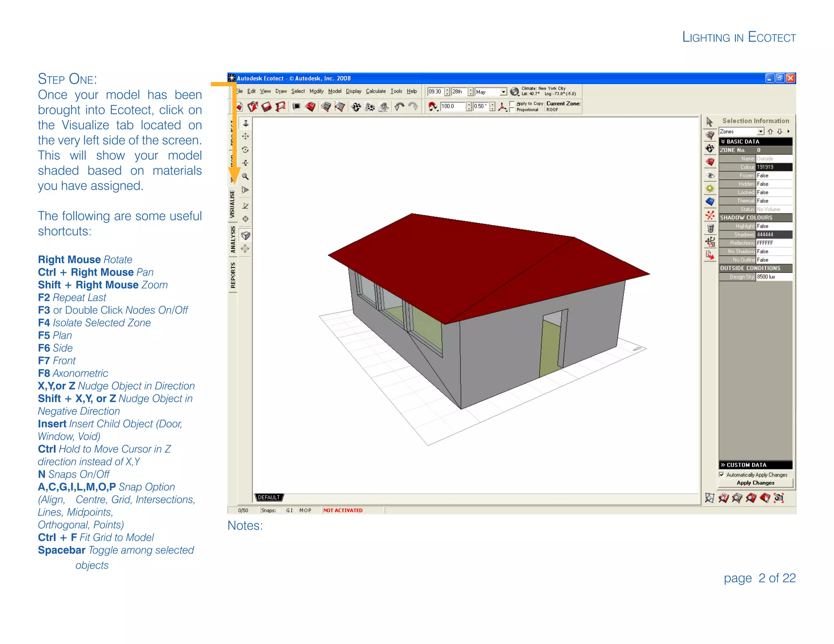Switch to the Visualise tab
Image resolution: width=834 pixels, height=644 pixels.
[233, 204]
